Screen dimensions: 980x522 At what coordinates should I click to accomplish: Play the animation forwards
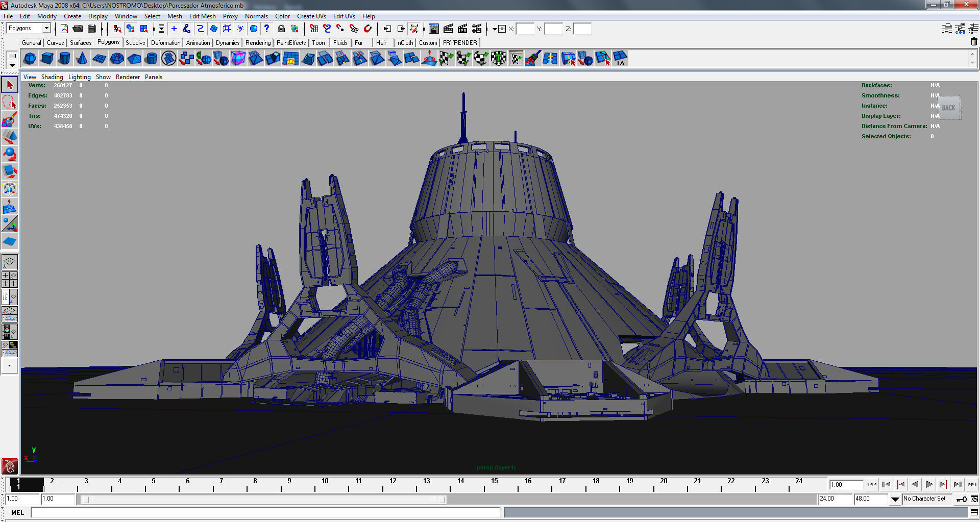click(x=929, y=484)
